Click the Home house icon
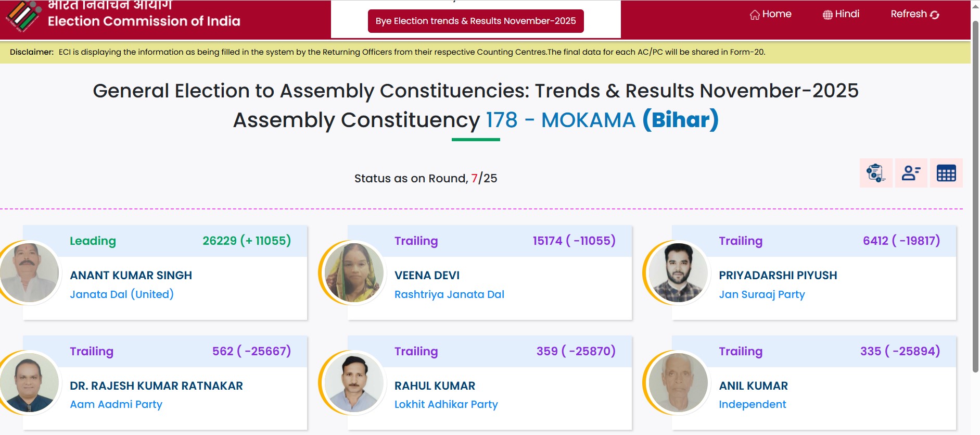Screen dimensions: 980x435 click(755, 15)
